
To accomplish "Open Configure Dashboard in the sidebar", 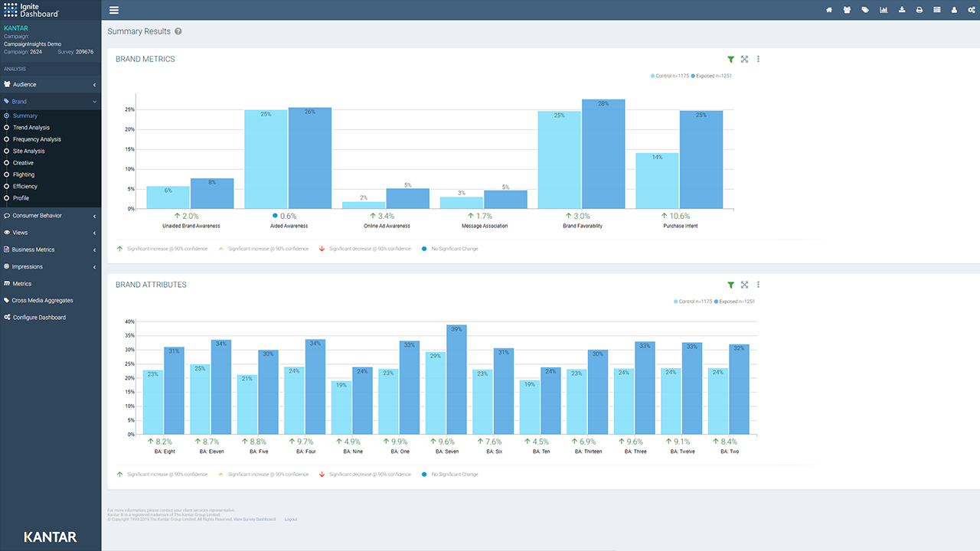I will [39, 318].
